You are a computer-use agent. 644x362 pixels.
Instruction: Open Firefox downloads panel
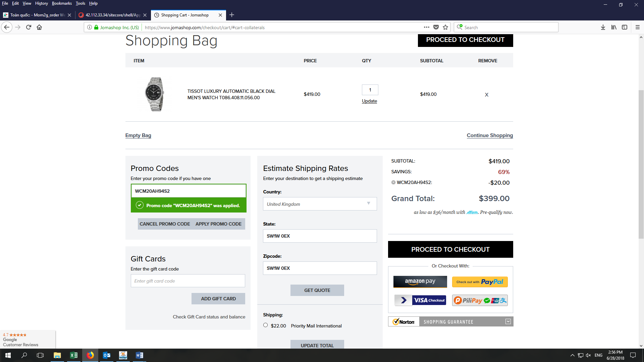tap(603, 27)
